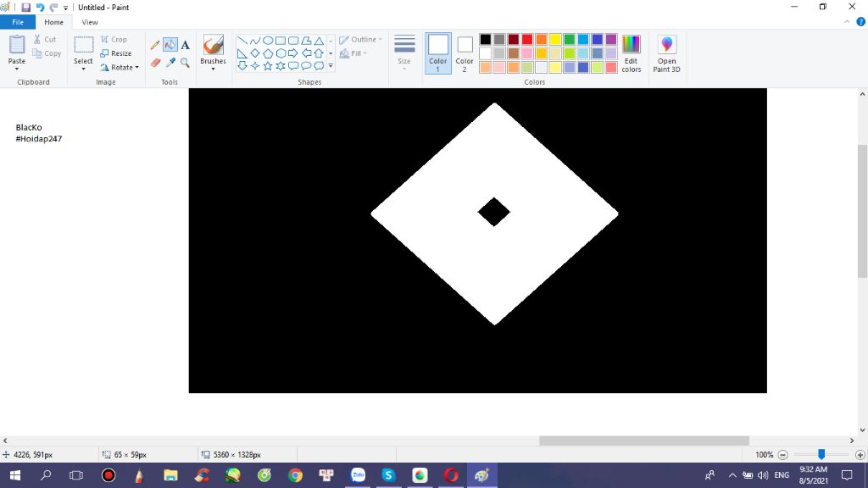The width and height of the screenshot is (868, 488).
Task: Click the Redo arrow in title bar
Action: tap(53, 7)
